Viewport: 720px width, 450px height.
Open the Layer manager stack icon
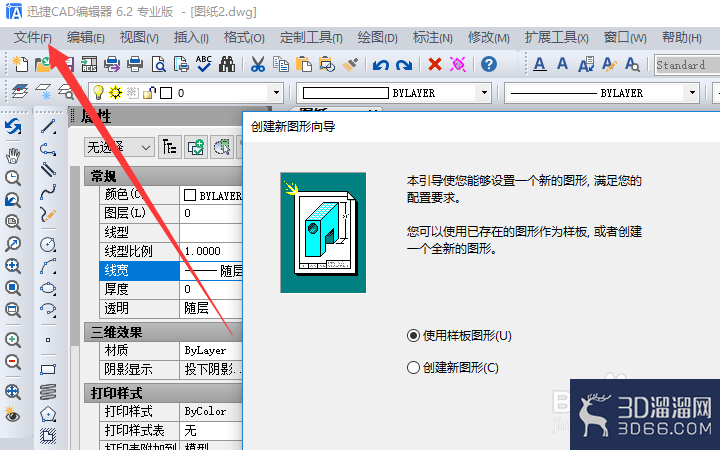(20, 92)
